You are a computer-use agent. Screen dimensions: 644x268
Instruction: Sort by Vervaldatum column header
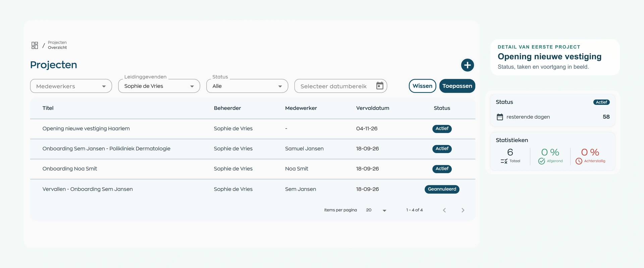[x=373, y=108]
